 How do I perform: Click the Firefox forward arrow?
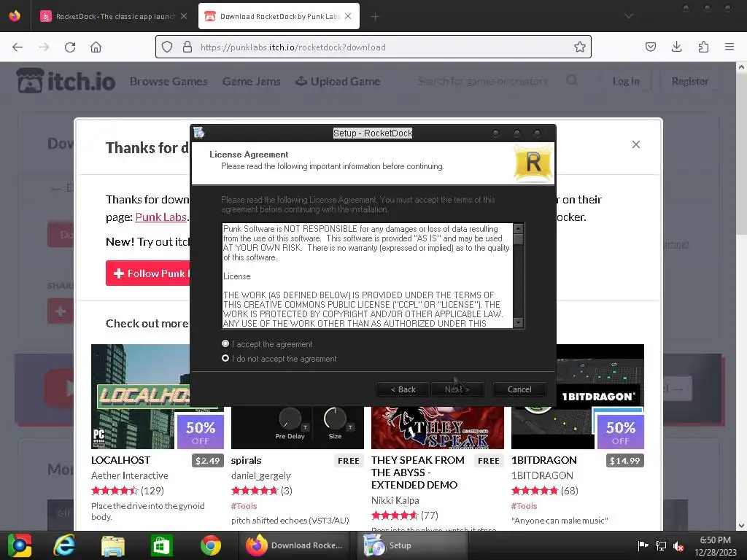click(x=44, y=47)
